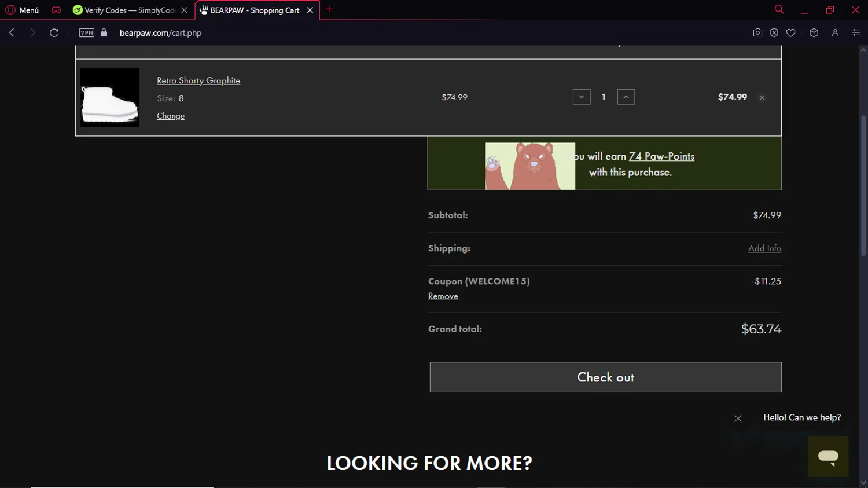This screenshot has width=868, height=488.
Task: Click the site security lock icon
Action: click(x=104, y=32)
